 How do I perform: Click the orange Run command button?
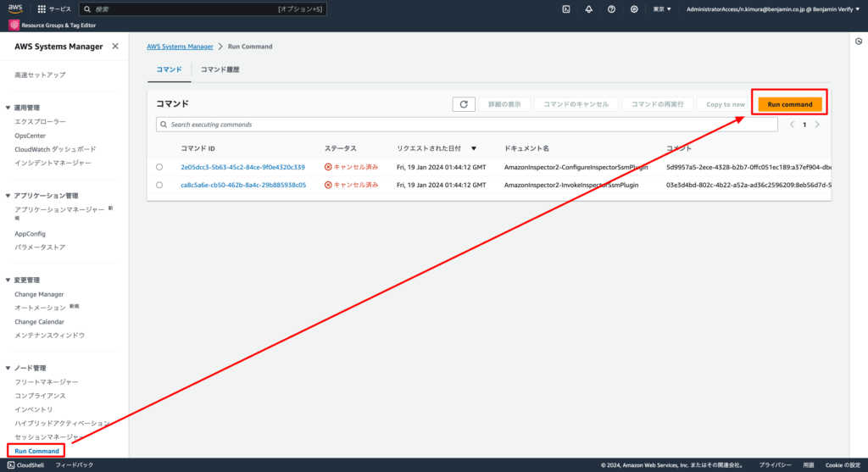[x=789, y=104]
